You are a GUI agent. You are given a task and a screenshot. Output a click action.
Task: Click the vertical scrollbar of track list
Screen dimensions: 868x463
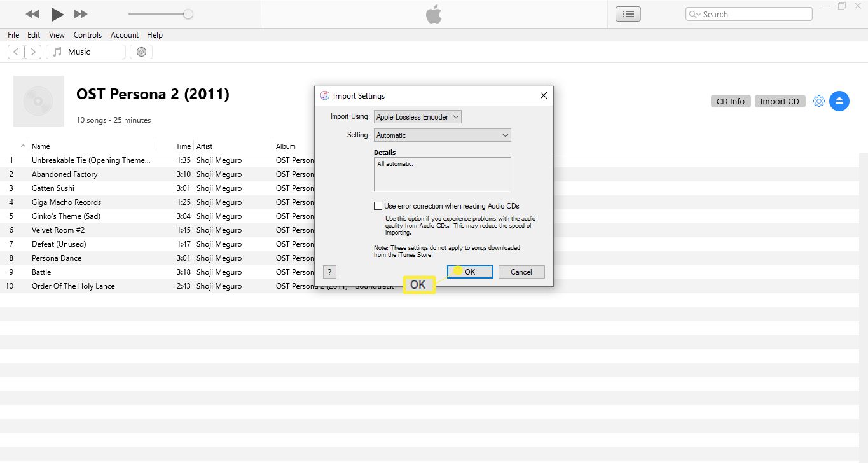pos(864,308)
